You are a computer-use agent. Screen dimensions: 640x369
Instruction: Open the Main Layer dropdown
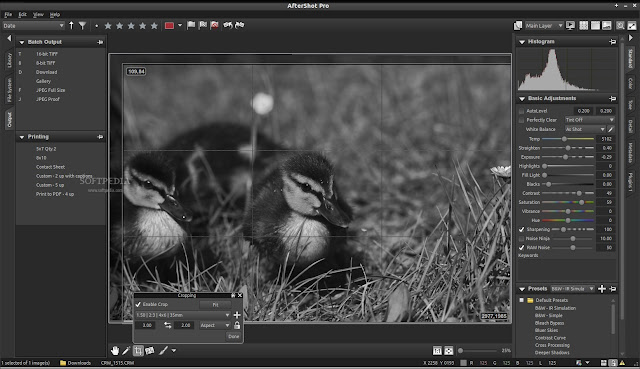point(544,25)
